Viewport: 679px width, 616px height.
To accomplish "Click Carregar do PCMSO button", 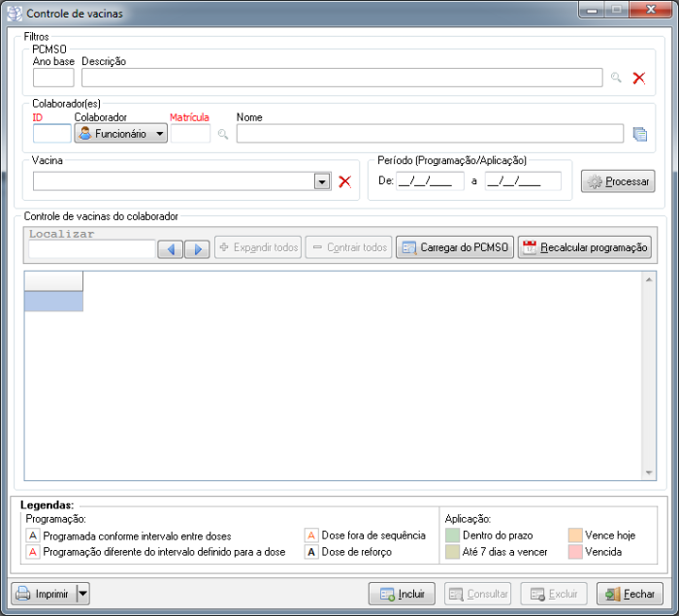I will coord(454,247).
